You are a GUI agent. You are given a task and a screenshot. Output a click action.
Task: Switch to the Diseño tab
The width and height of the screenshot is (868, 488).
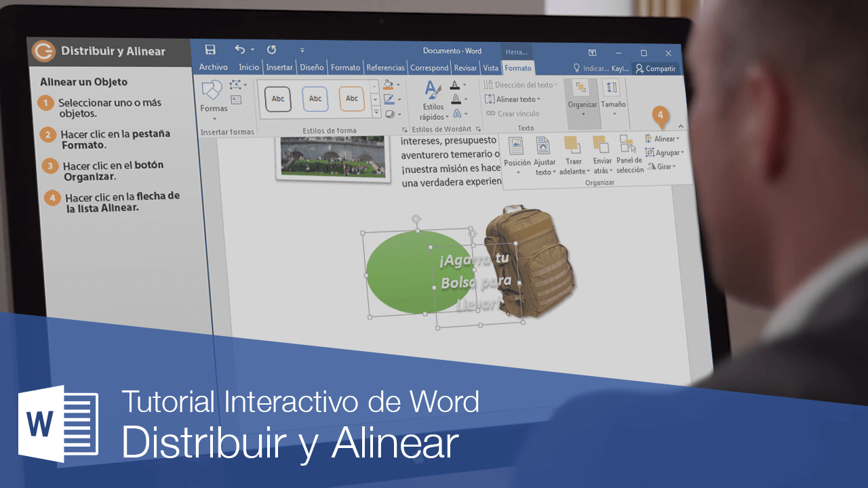(x=312, y=67)
